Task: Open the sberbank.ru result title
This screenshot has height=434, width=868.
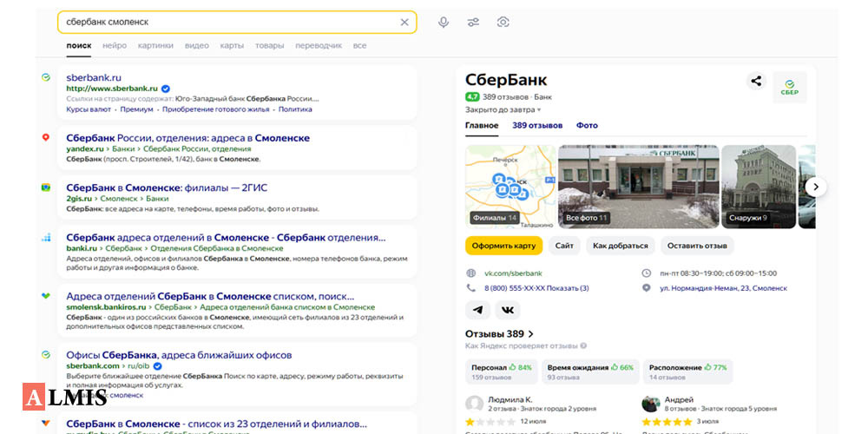Action: (94, 77)
